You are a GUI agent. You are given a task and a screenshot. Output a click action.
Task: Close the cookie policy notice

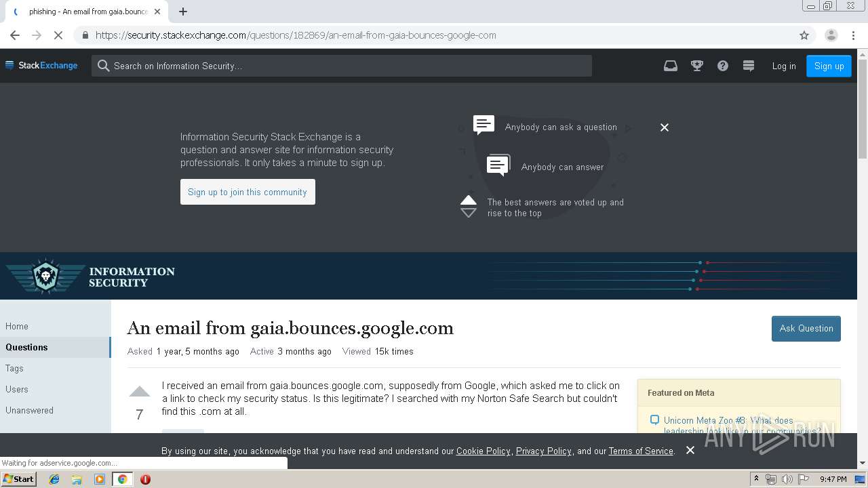click(x=690, y=450)
